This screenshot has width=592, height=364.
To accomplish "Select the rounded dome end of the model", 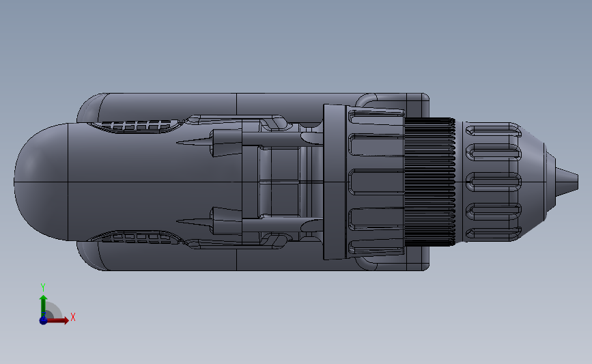I will (41, 182).
